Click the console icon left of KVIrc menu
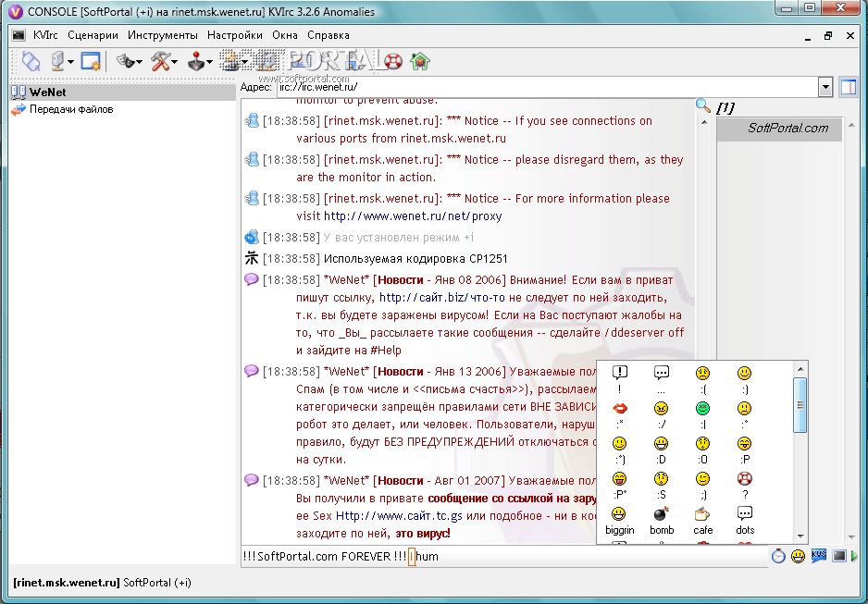 coord(19,35)
